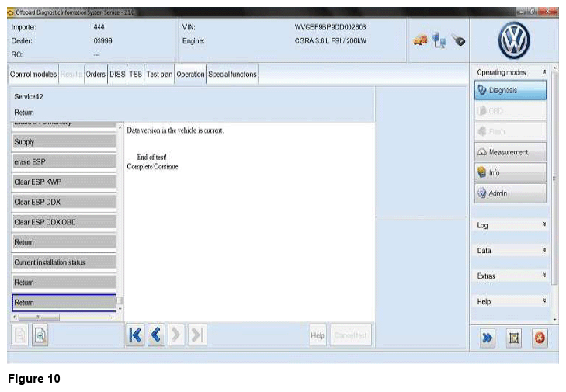Viewport: 566px width, 392px height.
Task: Click the Importer number 444
Action: (99, 27)
